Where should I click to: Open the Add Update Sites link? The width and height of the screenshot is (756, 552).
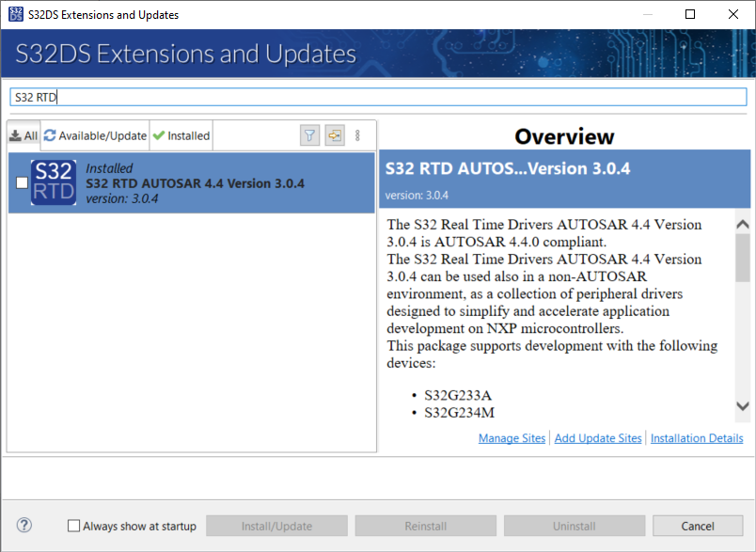click(x=598, y=438)
